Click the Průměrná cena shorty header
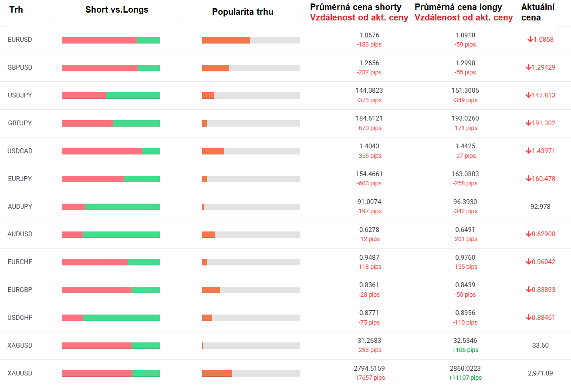 [355, 7]
